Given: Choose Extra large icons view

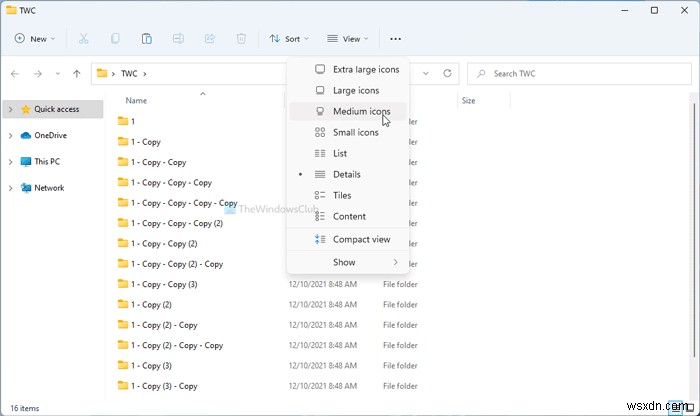Looking at the screenshot, I should coord(348,69).
